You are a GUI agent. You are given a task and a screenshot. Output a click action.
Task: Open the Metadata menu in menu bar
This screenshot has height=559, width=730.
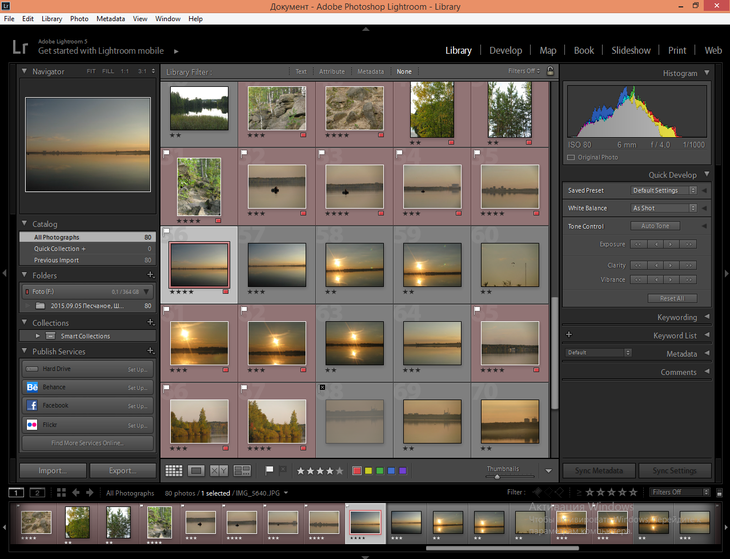[x=110, y=19]
